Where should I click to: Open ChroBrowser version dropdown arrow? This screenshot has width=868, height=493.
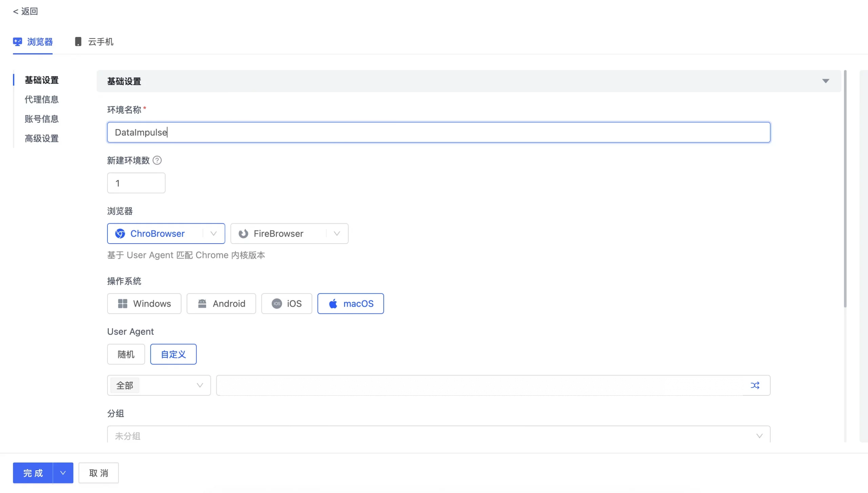(x=214, y=233)
